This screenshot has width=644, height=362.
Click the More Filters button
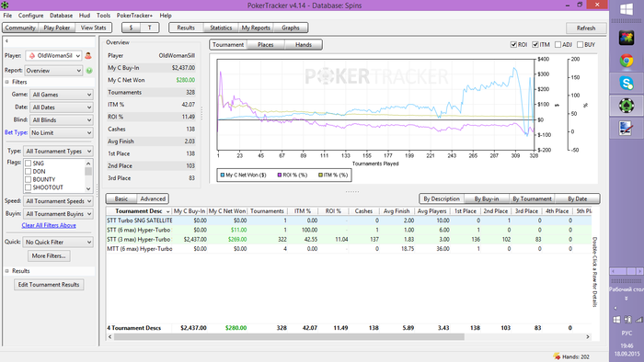pos(49,255)
